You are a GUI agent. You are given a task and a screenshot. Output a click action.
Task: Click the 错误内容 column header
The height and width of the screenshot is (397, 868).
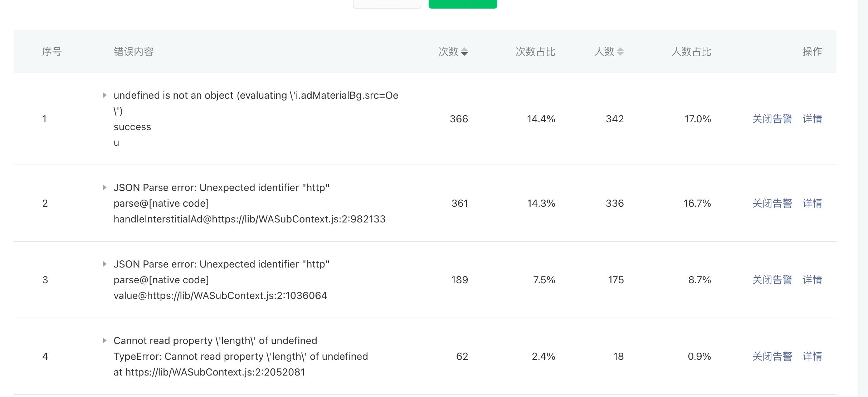133,52
